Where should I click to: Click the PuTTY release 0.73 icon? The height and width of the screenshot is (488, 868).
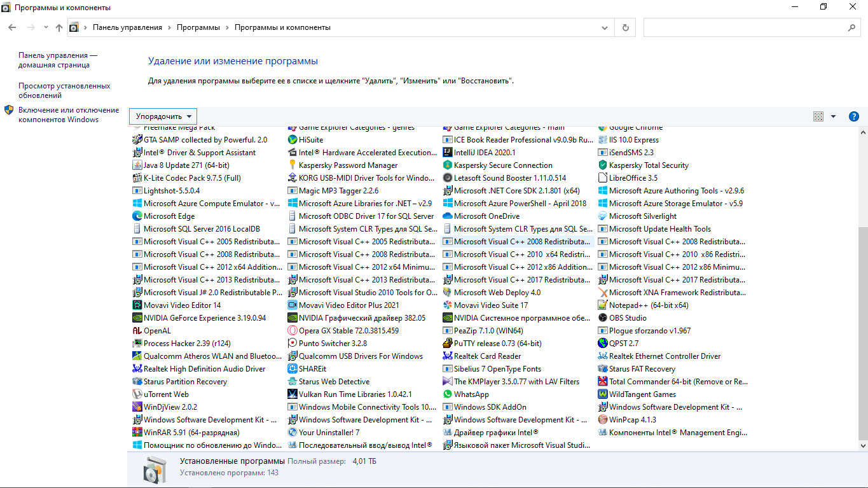tap(448, 344)
